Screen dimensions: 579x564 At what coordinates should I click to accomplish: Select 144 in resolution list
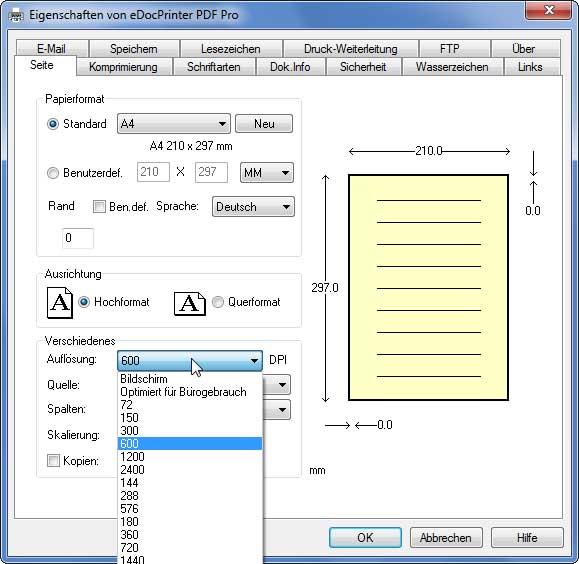click(x=190, y=483)
